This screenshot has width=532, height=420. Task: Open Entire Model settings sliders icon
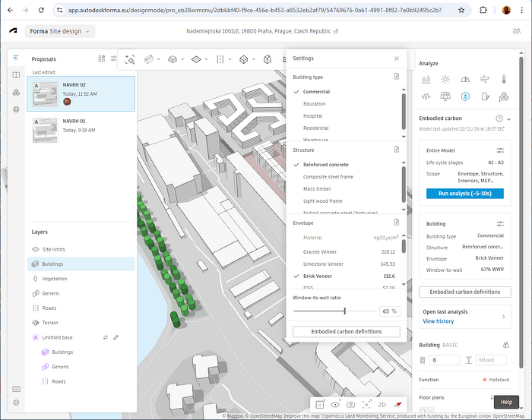click(500, 150)
